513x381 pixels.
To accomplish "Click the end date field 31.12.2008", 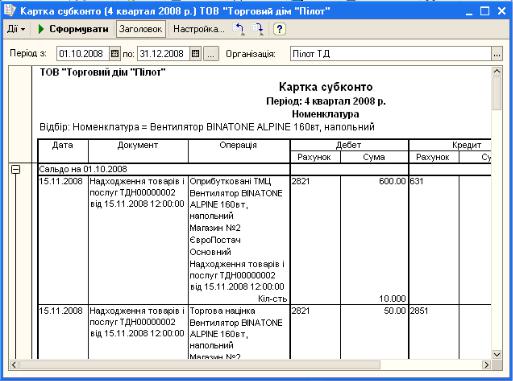I will coord(164,54).
